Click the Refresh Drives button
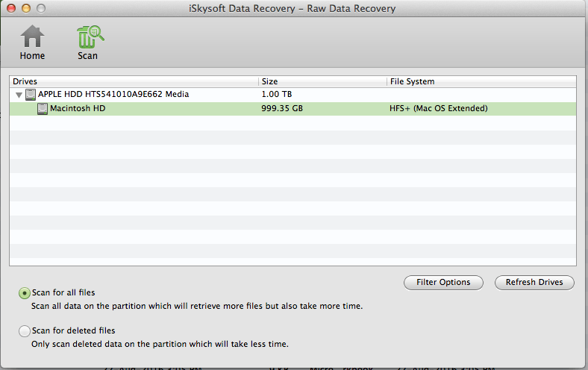The image size is (588, 370). click(534, 282)
